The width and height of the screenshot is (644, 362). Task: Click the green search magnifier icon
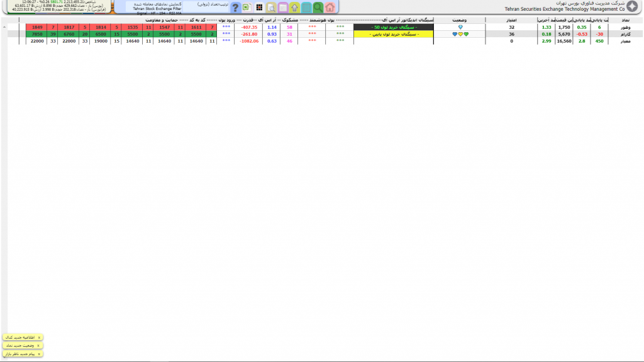318,8
